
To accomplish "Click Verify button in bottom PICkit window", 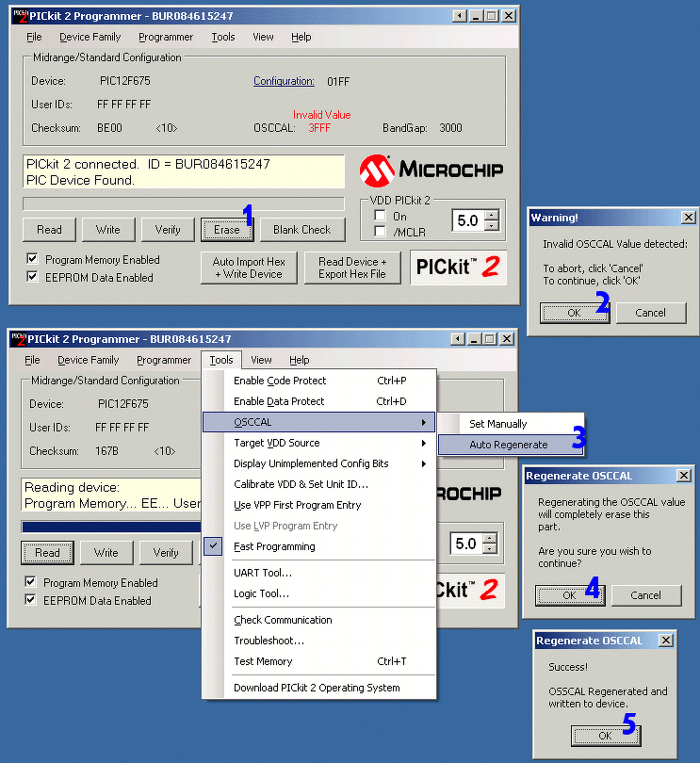I will (166, 553).
